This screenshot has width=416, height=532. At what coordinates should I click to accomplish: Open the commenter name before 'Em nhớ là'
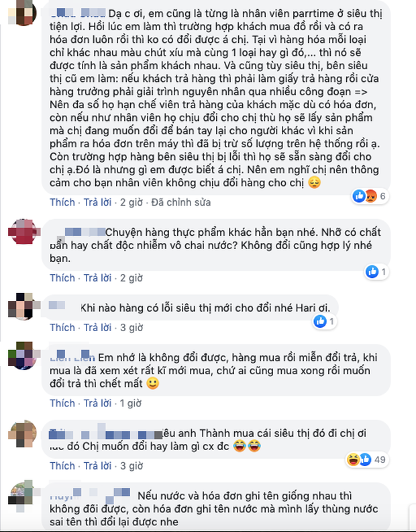[72, 357]
